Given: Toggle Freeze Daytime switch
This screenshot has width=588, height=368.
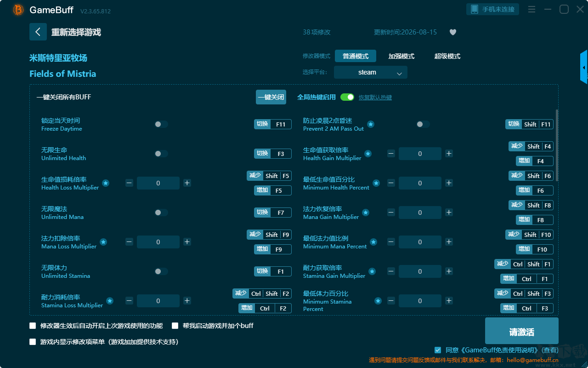Looking at the screenshot, I should tap(161, 124).
